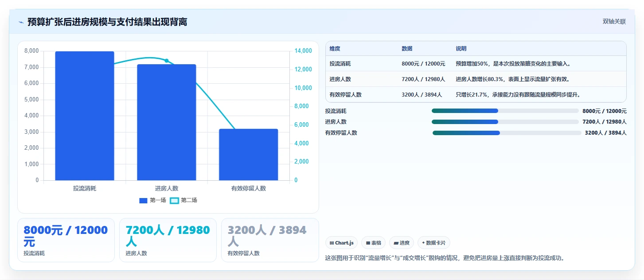Click the 14,000 right axis label
The height and width of the screenshot is (280, 644).
point(302,51)
